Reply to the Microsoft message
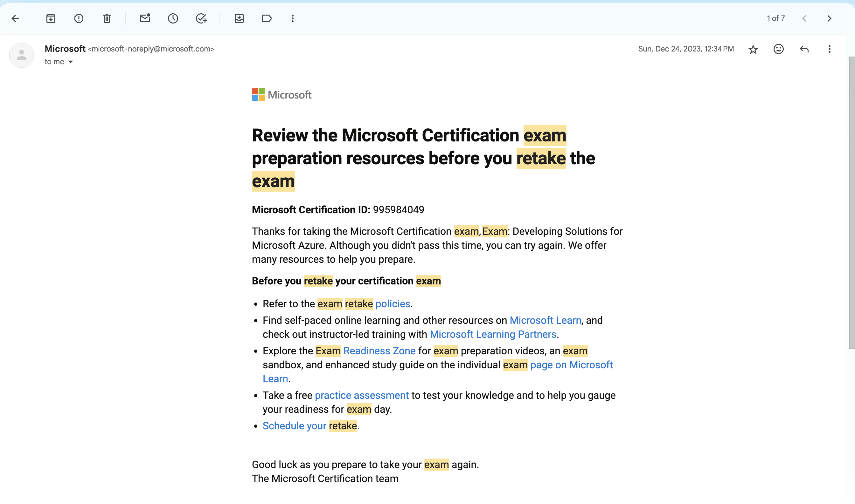Image resolution: width=855 pixels, height=504 pixels. pyautogui.click(x=804, y=49)
